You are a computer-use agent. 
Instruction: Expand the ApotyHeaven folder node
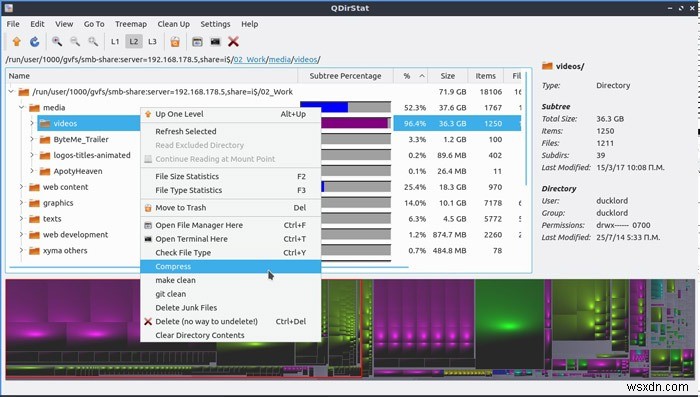point(32,171)
